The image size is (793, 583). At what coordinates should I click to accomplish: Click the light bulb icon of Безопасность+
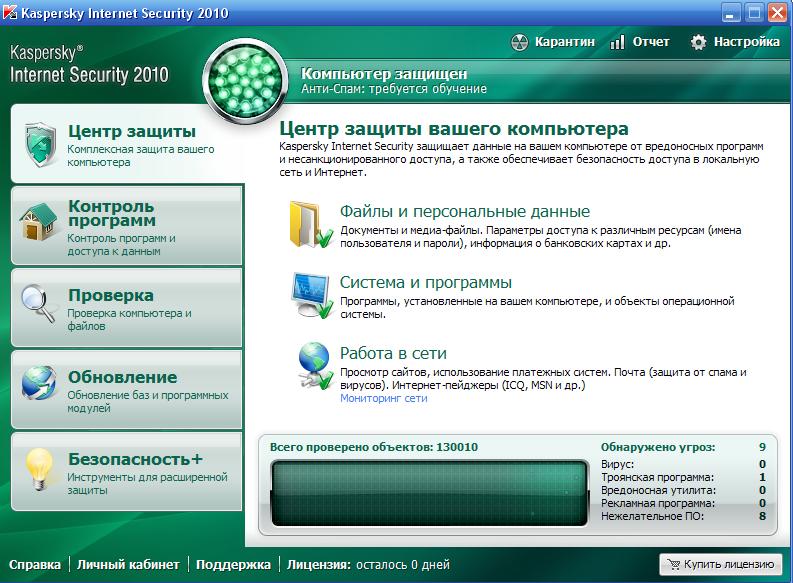coord(39,468)
